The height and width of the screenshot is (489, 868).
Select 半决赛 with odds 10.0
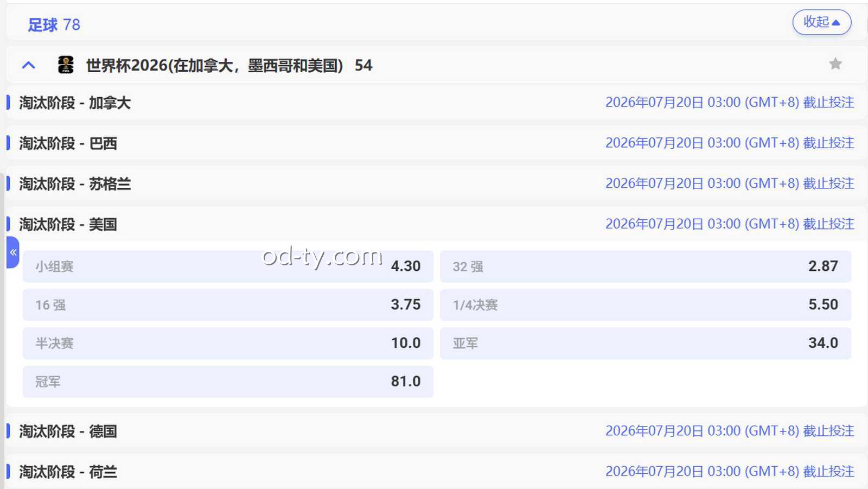227,343
